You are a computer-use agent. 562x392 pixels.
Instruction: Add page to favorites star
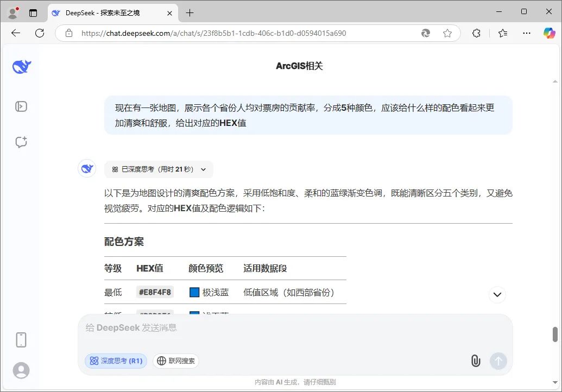click(x=447, y=33)
